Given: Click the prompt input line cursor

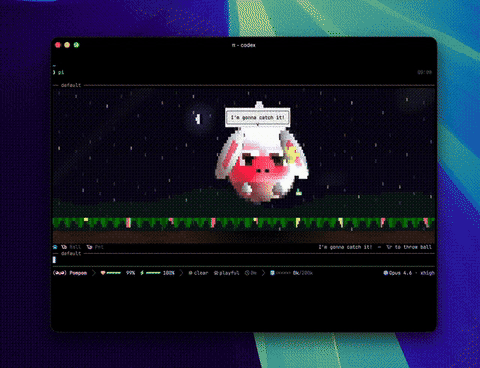Looking at the screenshot, I should point(54,260).
